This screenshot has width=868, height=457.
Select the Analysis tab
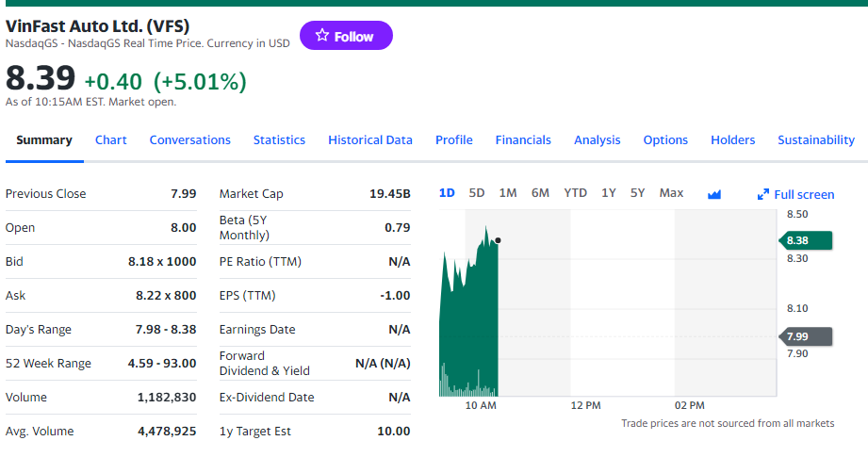coord(597,139)
